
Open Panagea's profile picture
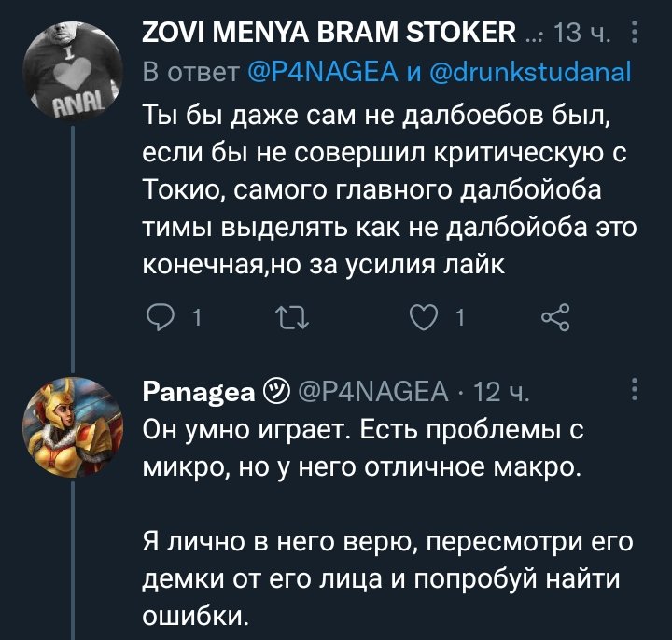(x=72, y=425)
